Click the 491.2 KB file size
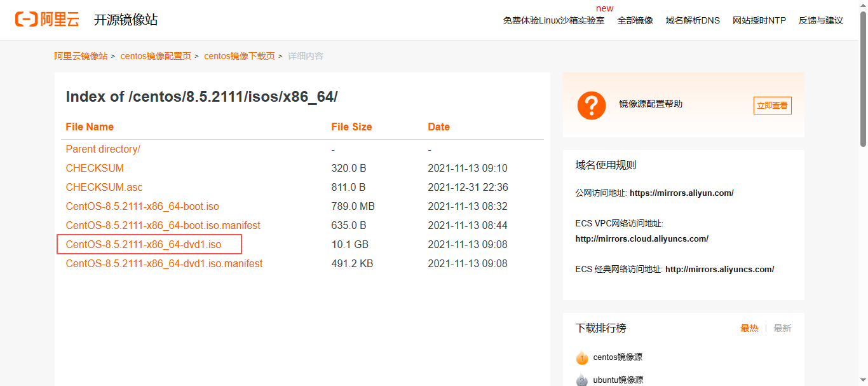Viewport: 868px width, 386px height. (352, 263)
